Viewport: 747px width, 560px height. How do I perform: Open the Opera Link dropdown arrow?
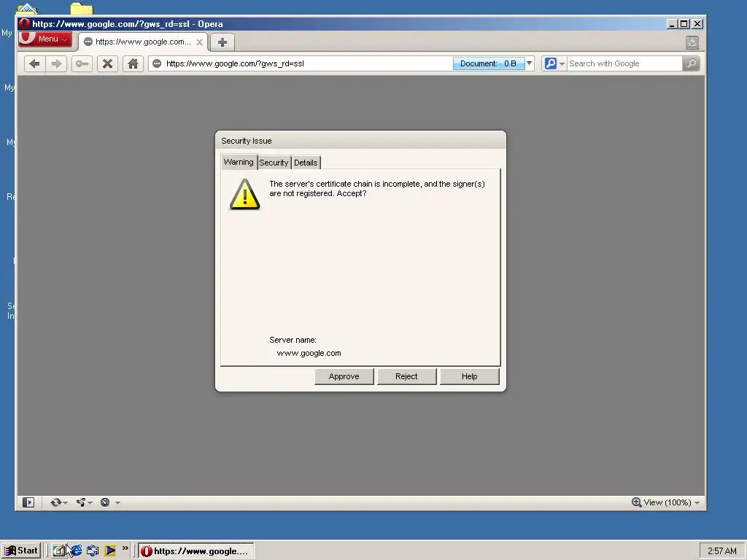click(65, 503)
